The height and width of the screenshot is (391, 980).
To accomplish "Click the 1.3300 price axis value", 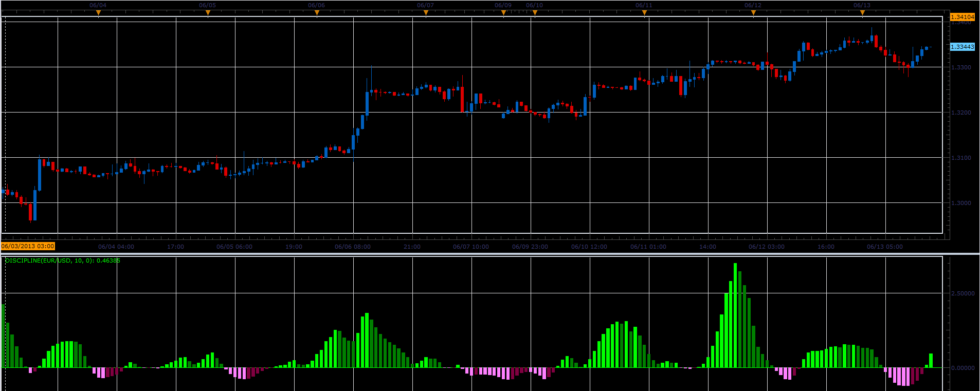I will click(961, 68).
